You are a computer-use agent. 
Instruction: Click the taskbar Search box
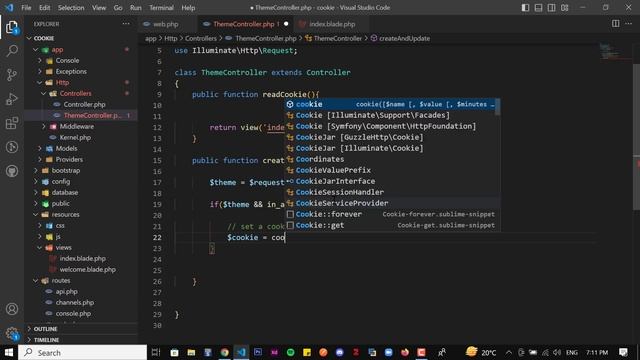point(83,352)
